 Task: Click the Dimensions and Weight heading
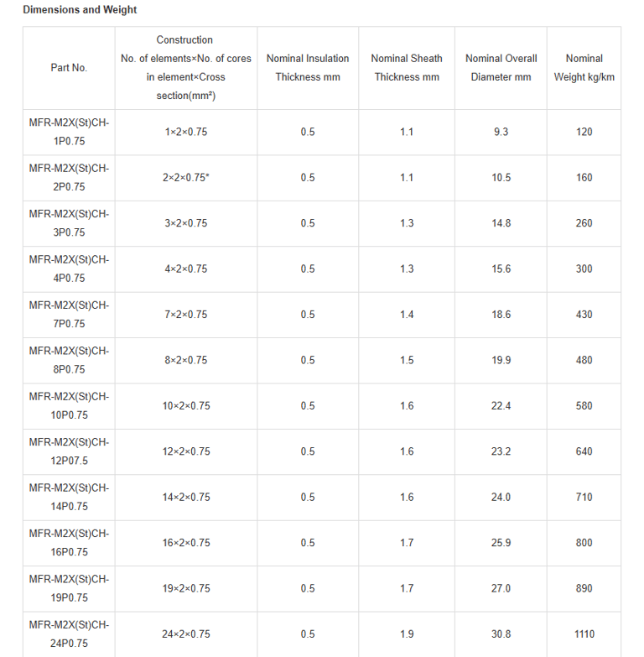[80, 9]
